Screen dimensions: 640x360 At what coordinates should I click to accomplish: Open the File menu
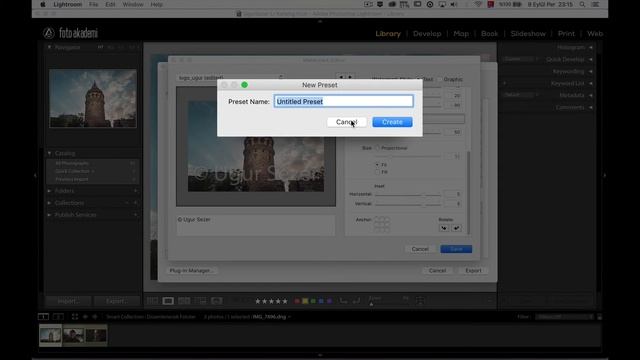(93, 4)
